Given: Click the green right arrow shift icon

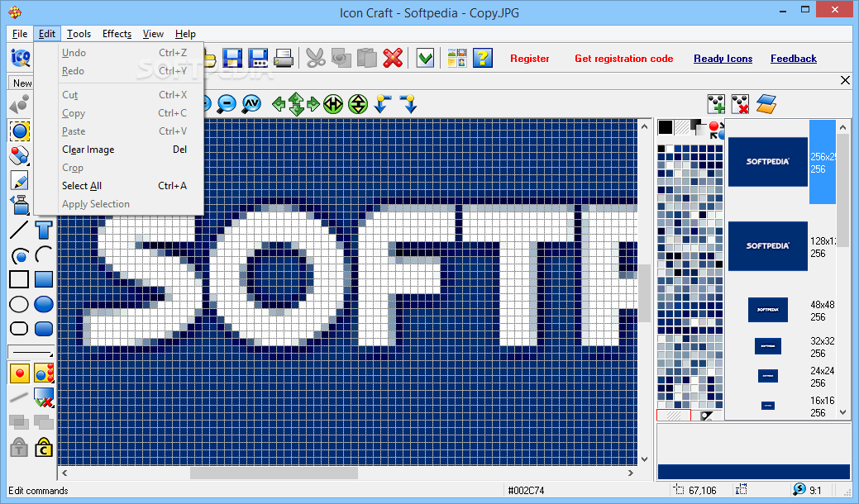Looking at the screenshot, I should pyautogui.click(x=313, y=103).
